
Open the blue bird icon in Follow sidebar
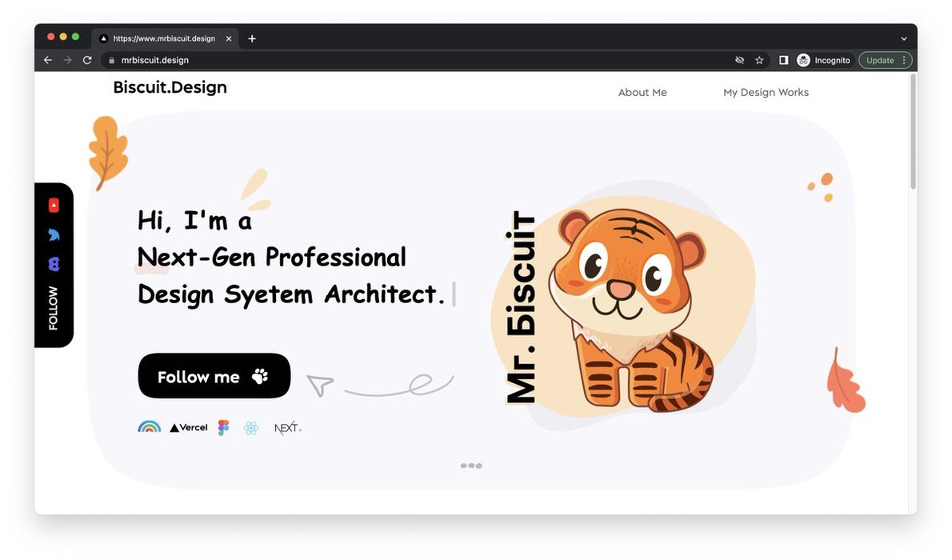(x=54, y=234)
